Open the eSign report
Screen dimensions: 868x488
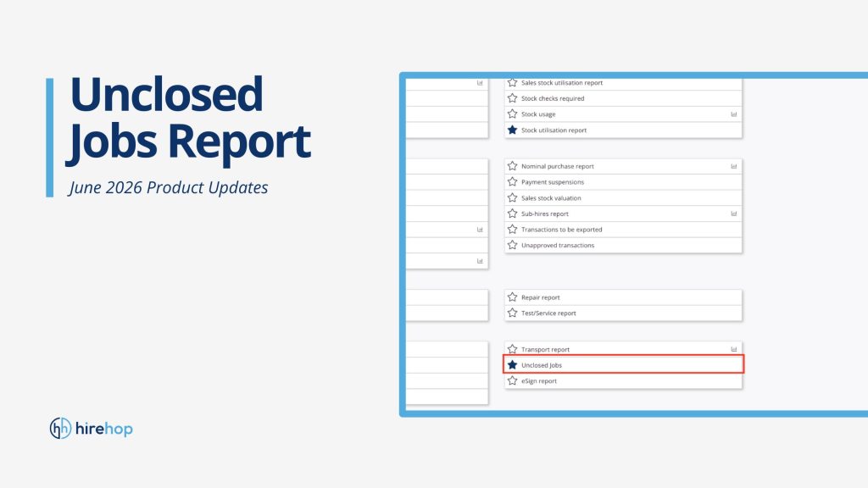click(x=538, y=381)
